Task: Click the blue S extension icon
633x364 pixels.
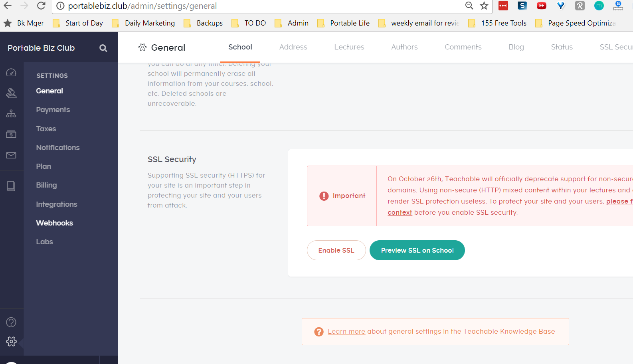Action: [x=522, y=6]
